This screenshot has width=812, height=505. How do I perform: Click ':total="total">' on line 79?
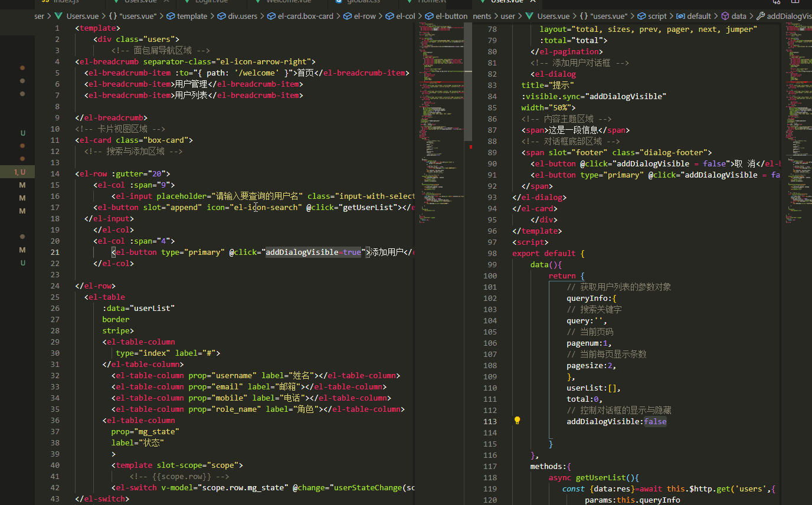574,40
